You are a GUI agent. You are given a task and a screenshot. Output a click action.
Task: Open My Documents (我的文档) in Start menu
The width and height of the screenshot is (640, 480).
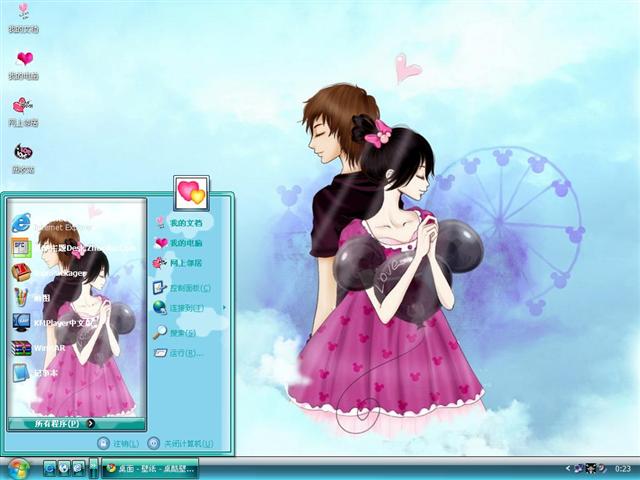coord(178,223)
